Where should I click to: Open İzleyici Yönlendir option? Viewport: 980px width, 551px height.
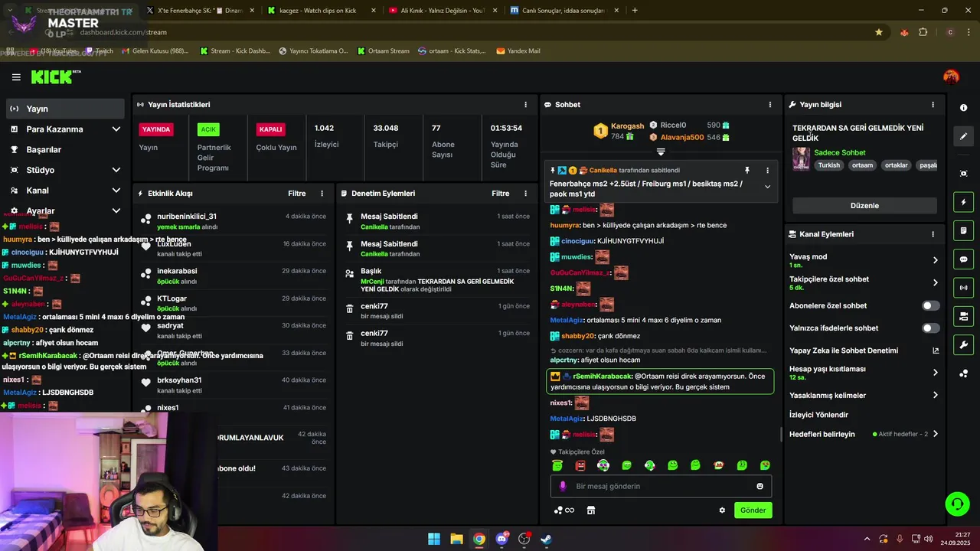click(818, 415)
